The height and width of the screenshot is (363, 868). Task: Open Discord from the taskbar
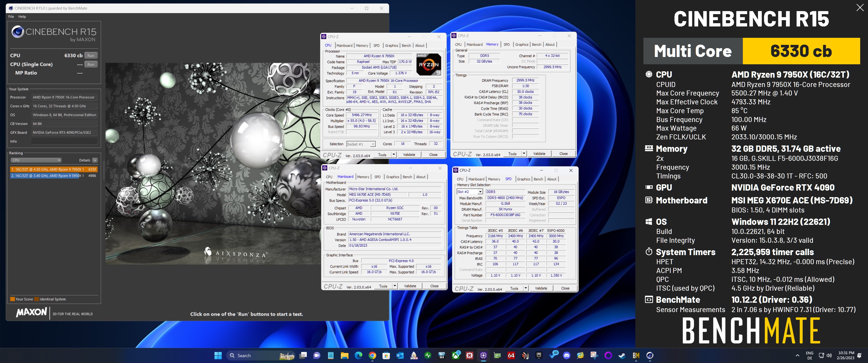point(567,355)
